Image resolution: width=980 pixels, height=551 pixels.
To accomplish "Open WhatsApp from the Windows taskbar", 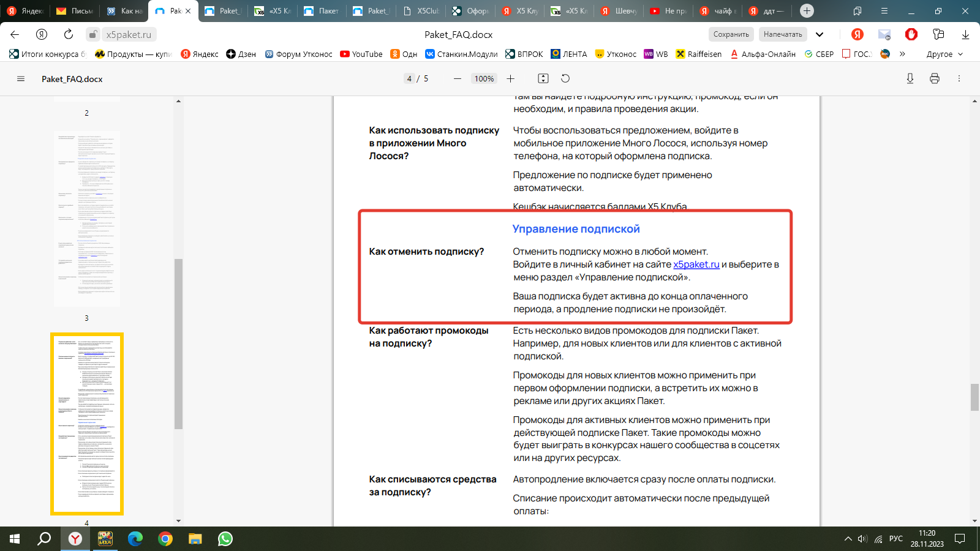I will pyautogui.click(x=225, y=539).
